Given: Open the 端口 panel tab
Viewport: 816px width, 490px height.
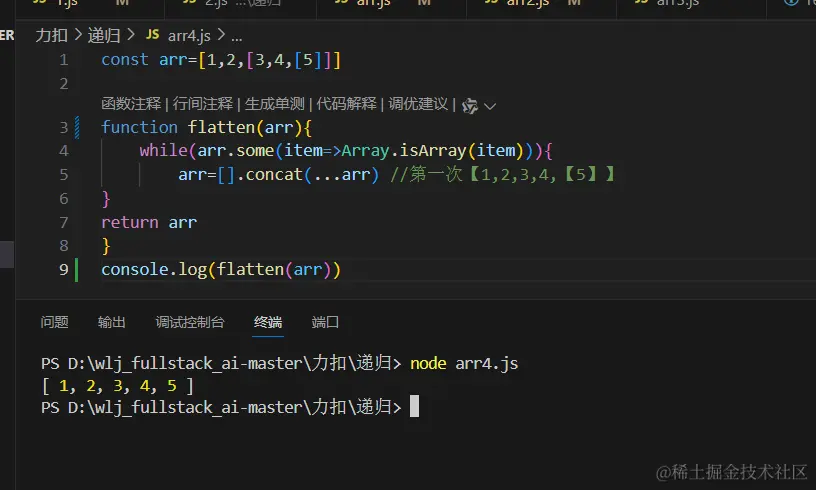Looking at the screenshot, I should 325,322.
